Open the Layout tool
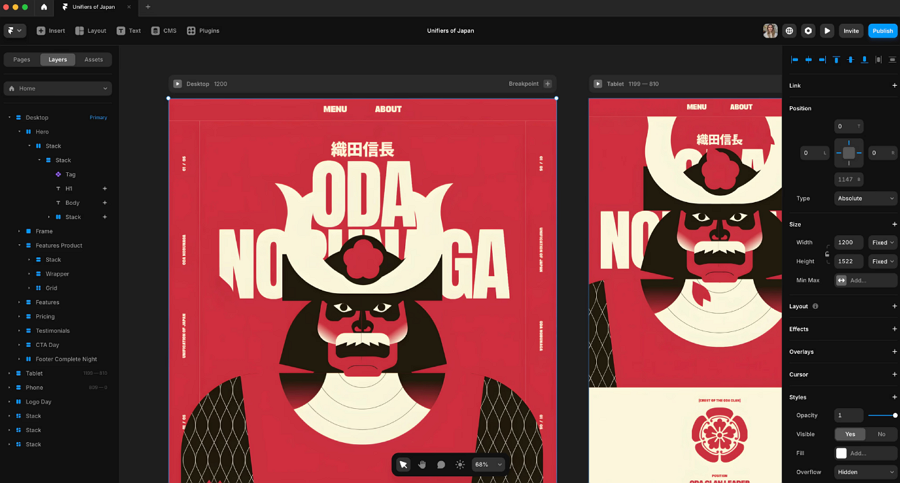Screen dimensions: 900x483 pos(91,31)
